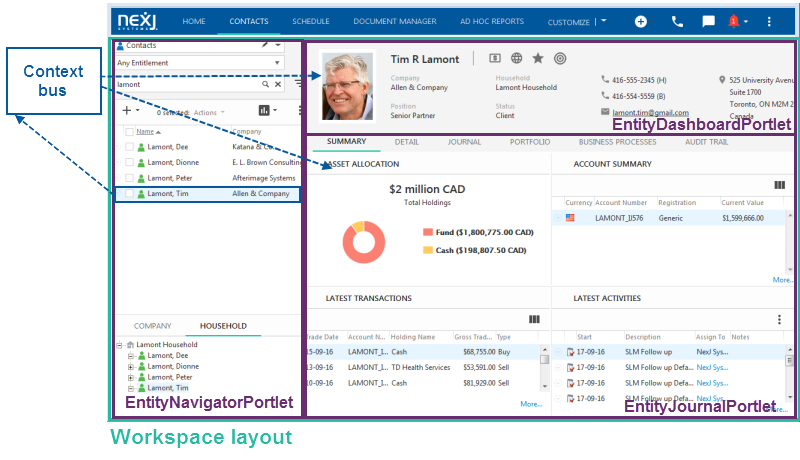The image size is (800, 460).
Task: Open the Schedule menu in top navigation
Action: (x=311, y=21)
